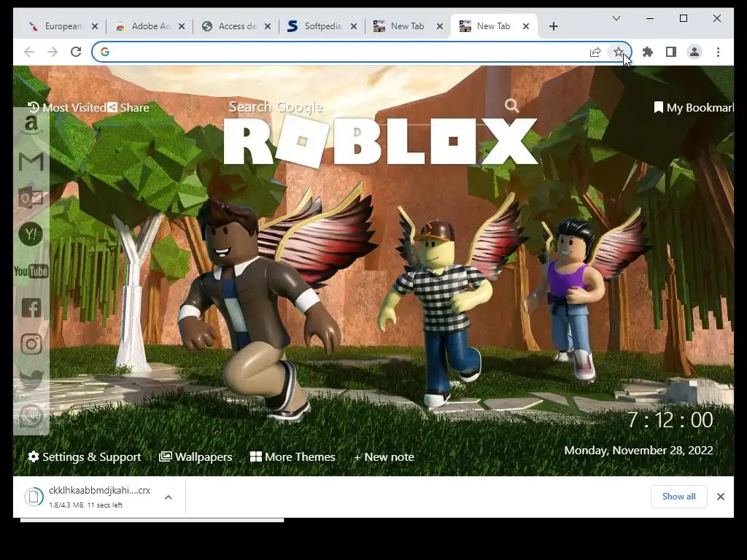Open the Gmail shortcut icon
This screenshot has height=560, width=747.
[x=31, y=162]
